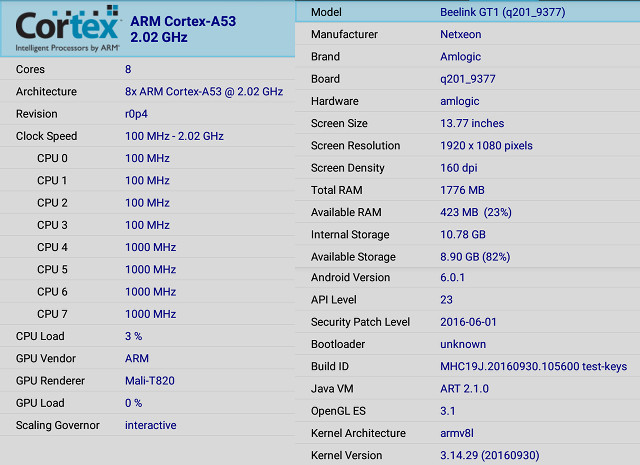Click the Revision value r0p4
This screenshot has width=640, height=465.
coord(136,114)
